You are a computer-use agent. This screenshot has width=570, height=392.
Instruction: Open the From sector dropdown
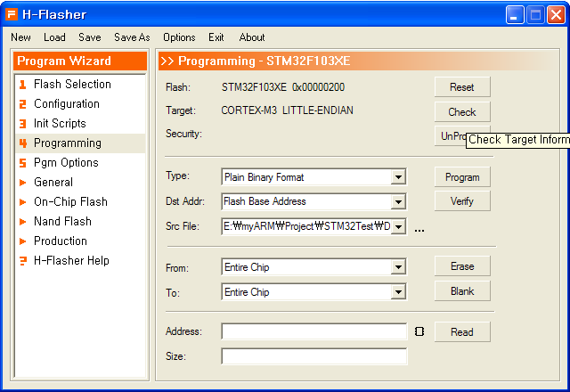(x=398, y=267)
